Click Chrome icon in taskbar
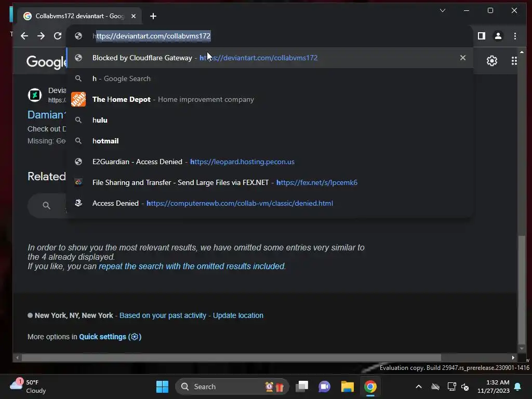The width and height of the screenshot is (532, 399). (x=370, y=387)
